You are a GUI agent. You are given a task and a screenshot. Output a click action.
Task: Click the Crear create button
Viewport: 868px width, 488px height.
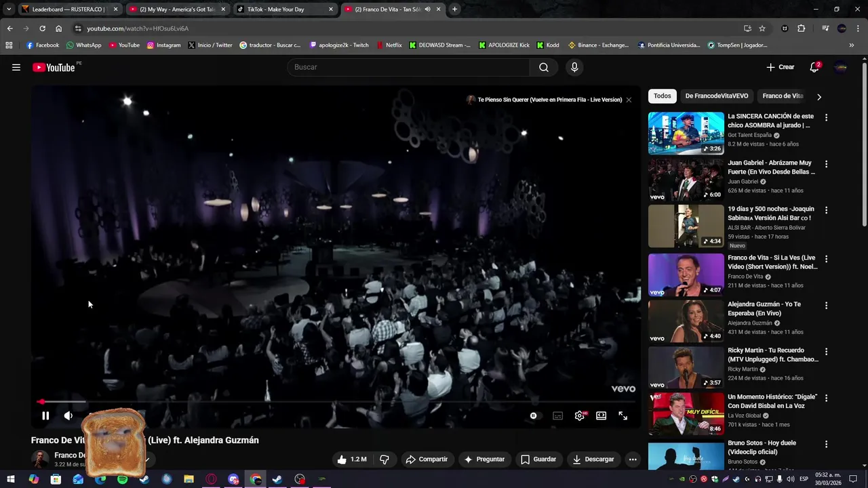tap(781, 67)
